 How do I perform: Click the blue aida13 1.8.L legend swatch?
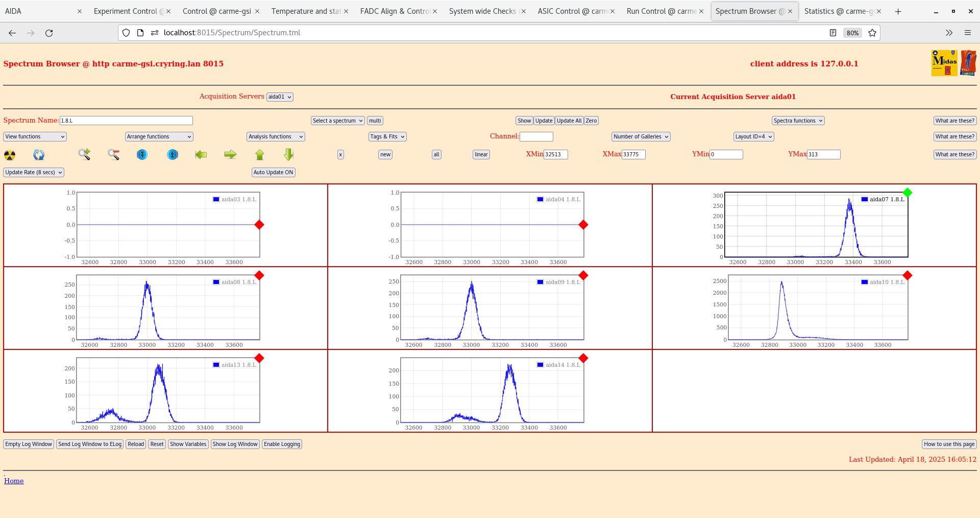pyautogui.click(x=216, y=365)
